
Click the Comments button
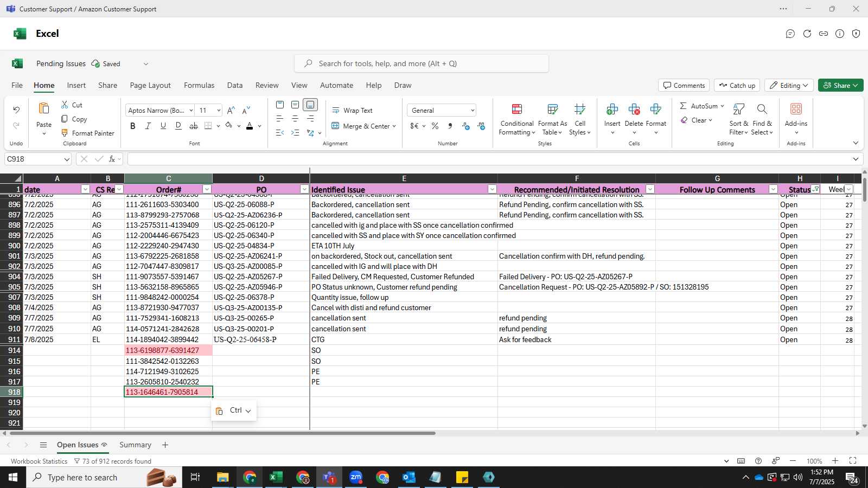tap(684, 85)
